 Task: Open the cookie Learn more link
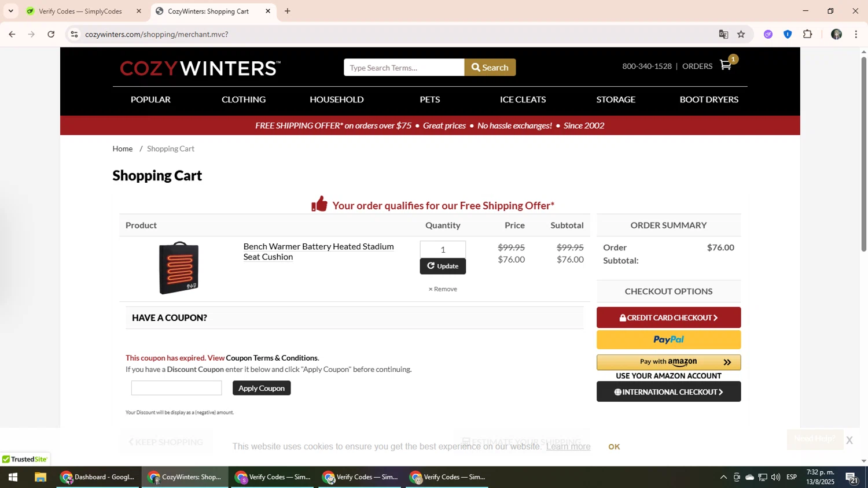pos(568,446)
